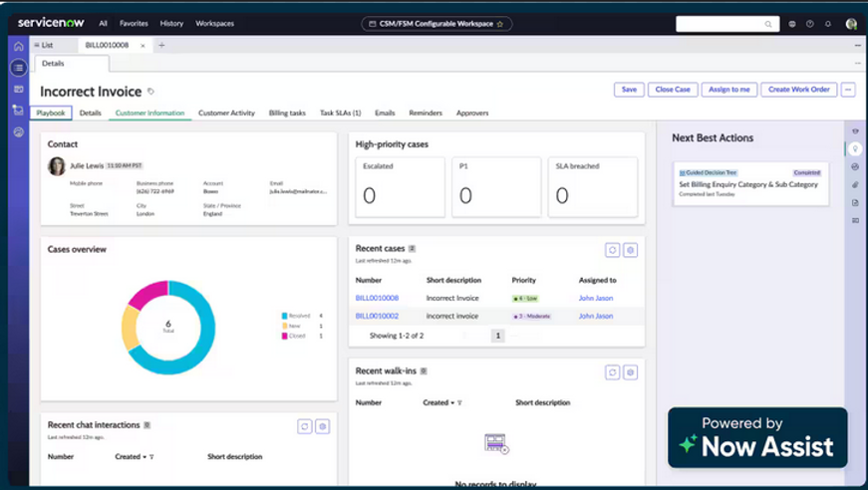Open the graduation cap icon in right panel
The height and width of the screenshot is (490, 868).
tap(855, 131)
